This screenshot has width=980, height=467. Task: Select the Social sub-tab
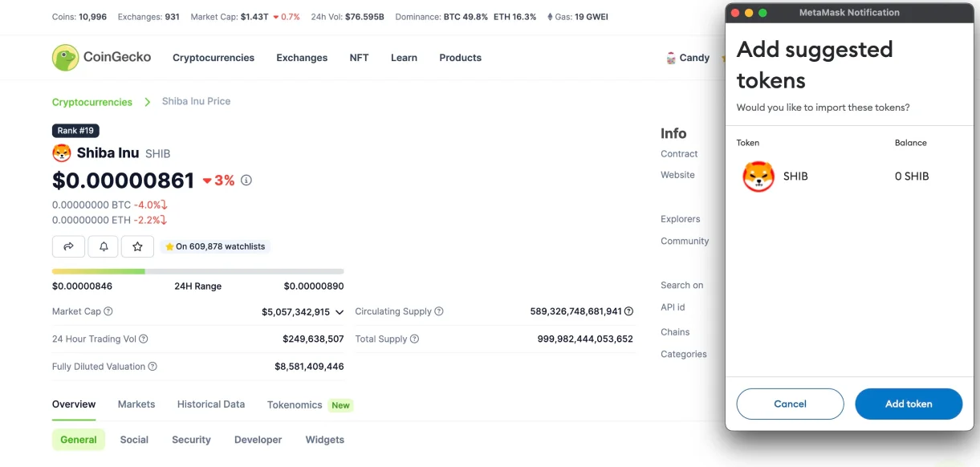[x=134, y=440]
